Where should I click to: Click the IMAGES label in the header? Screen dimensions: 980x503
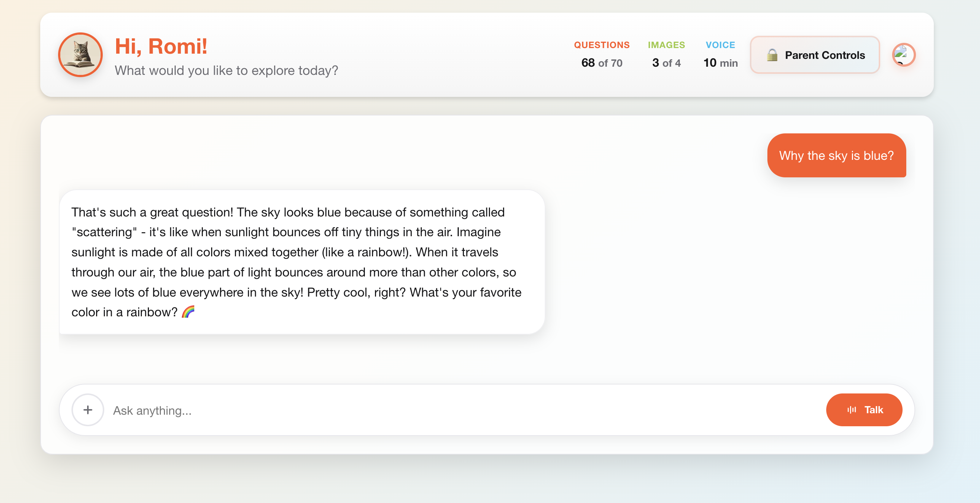coord(666,45)
